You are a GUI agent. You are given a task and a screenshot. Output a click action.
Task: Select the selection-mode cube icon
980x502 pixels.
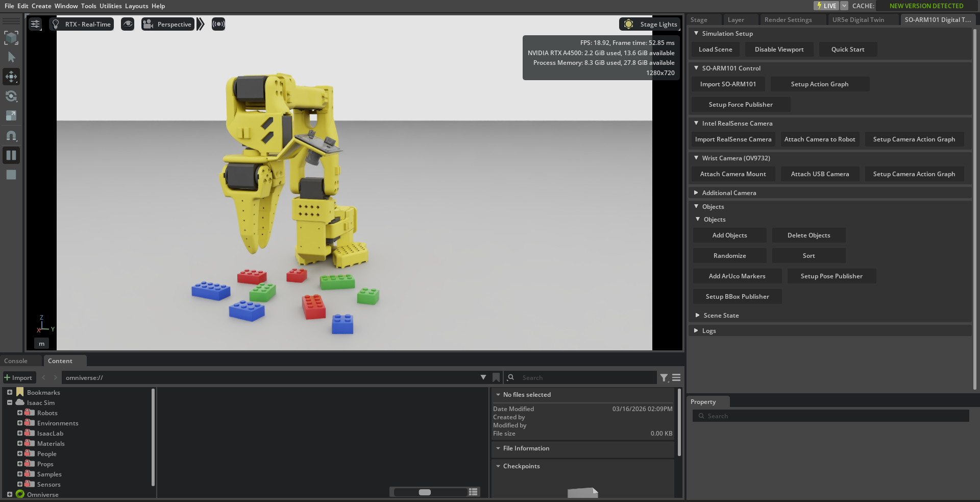11,37
